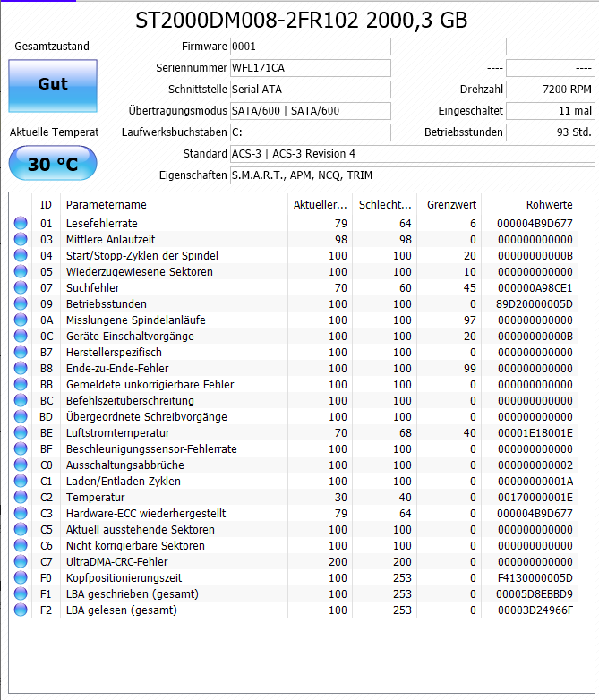Click the 30 °C temperature button
Viewport: 599px width, 700px height.
click(53, 164)
